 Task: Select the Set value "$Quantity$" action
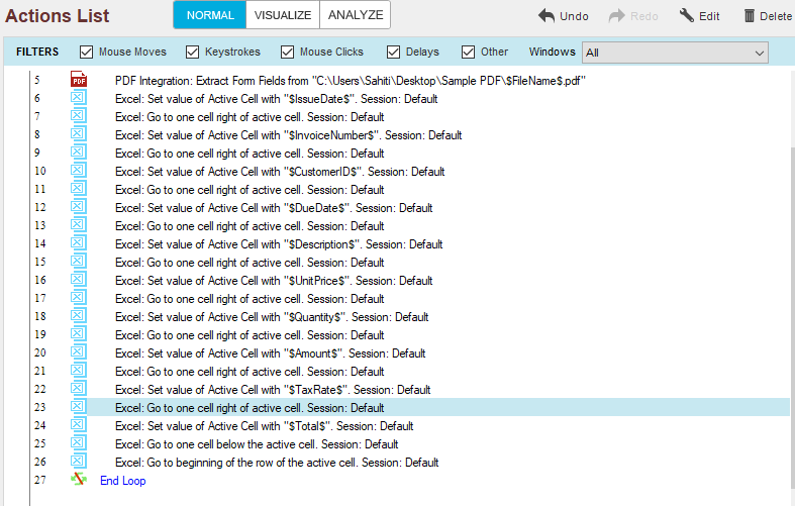tap(272, 317)
